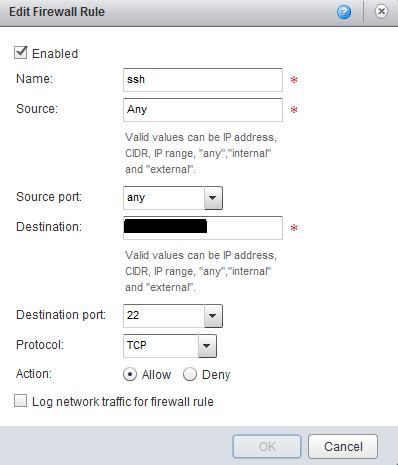Viewport: 398px width, 465px height.
Task: Click into the Destination input field
Action: click(203, 228)
